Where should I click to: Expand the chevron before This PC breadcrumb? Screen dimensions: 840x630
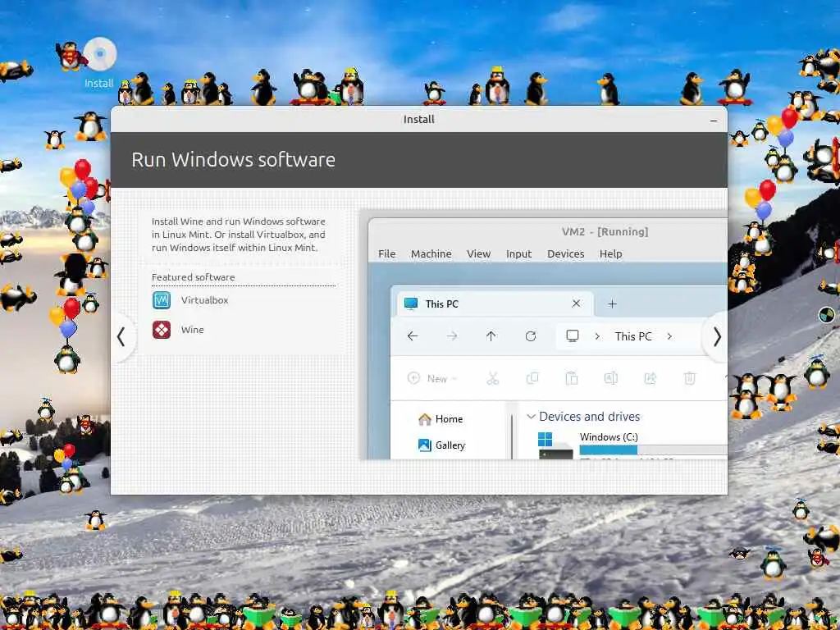pyautogui.click(x=597, y=336)
